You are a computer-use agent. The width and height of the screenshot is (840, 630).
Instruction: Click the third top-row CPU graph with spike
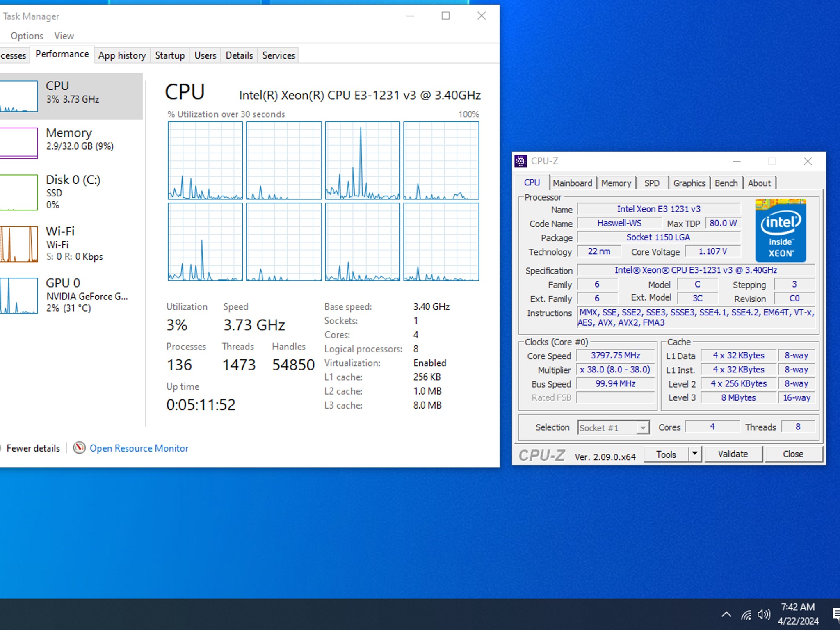(x=363, y=160)
